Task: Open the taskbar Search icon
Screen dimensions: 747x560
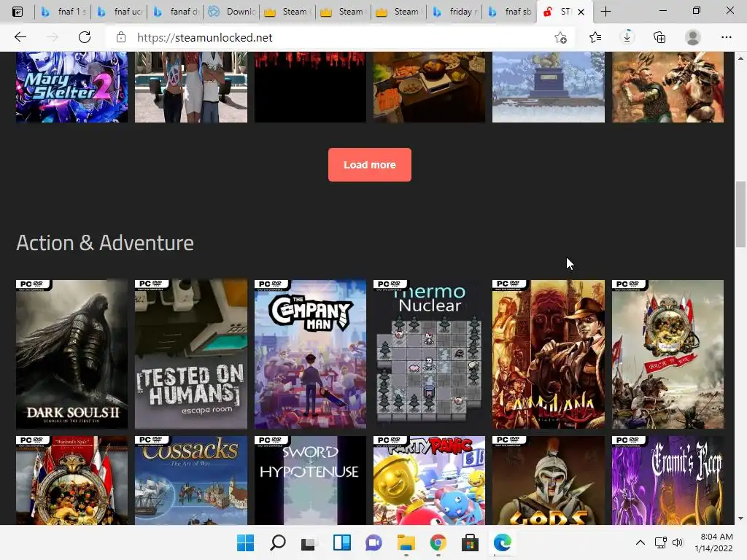Action: click(x=278, y=542)
